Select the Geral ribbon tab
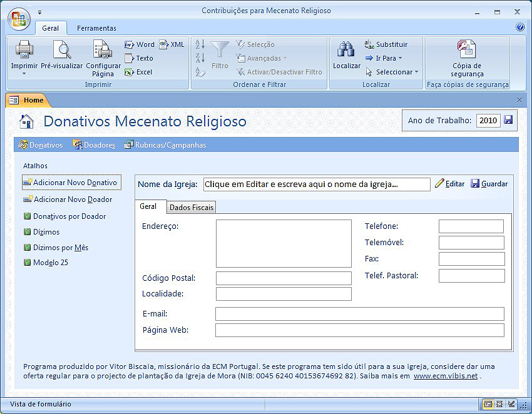 [50, 28]
